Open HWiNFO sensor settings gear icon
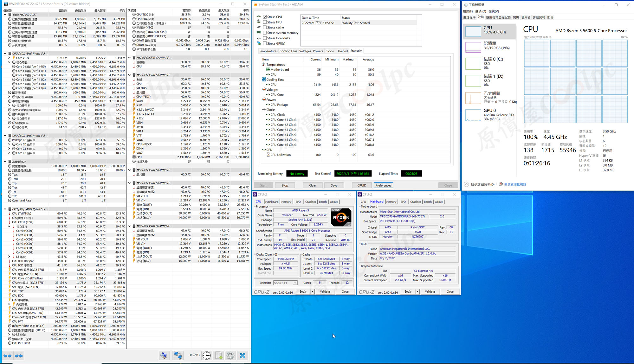Screen dimensions: 634x364 click(230, 356)
